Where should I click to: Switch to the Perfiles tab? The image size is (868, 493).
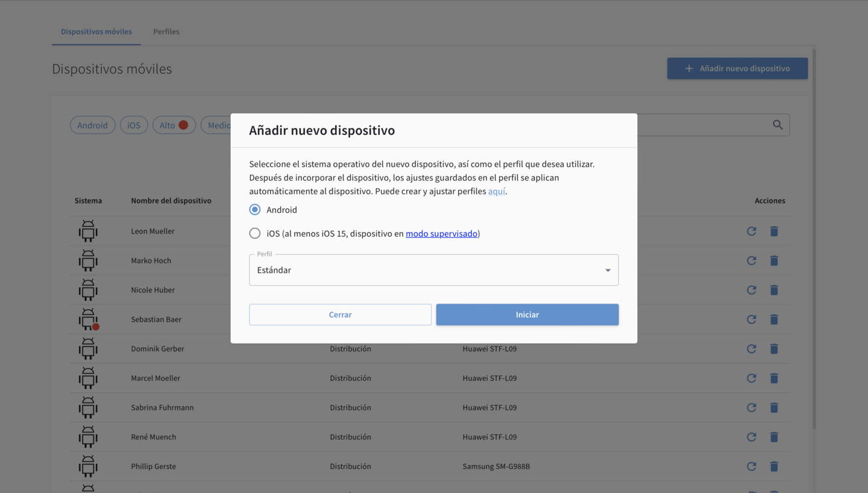click(x=166, y=31)
